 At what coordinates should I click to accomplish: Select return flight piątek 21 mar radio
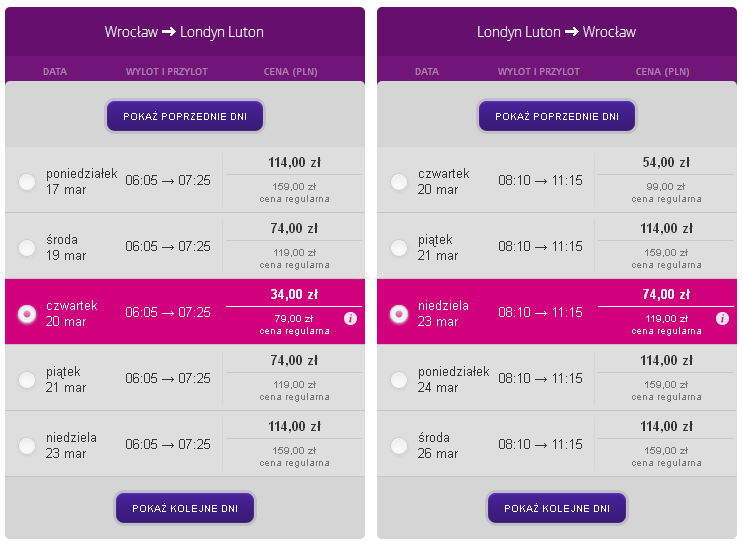(x=399, y=247)
